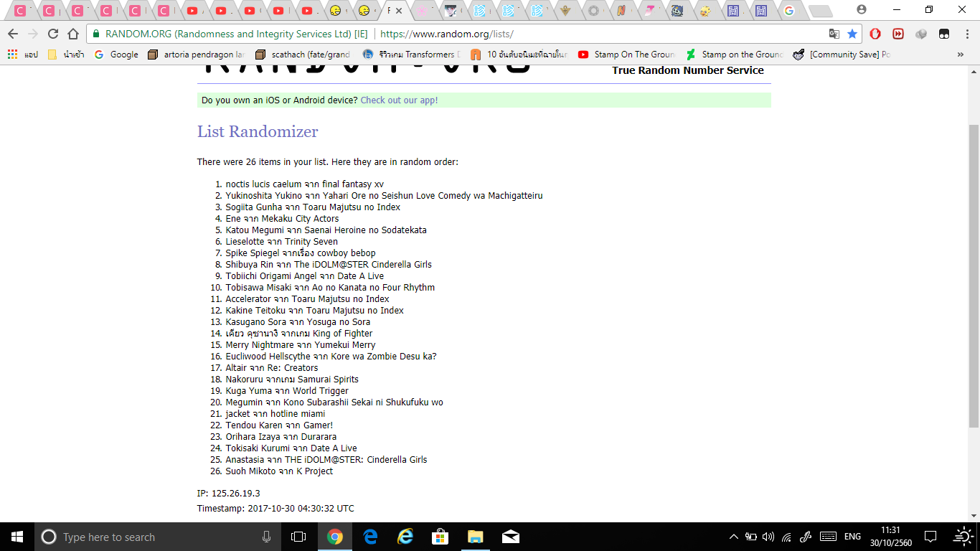
Task: Open the Chrome profile avatar button
Action: coord(862,9)
